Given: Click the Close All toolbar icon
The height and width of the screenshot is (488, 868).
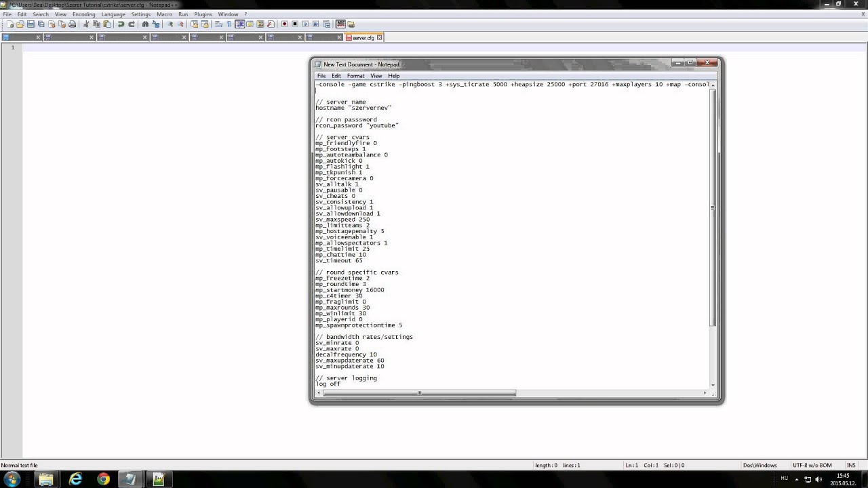Looking at the screenshot, I should pyautogui.click(x=62, y=24).
